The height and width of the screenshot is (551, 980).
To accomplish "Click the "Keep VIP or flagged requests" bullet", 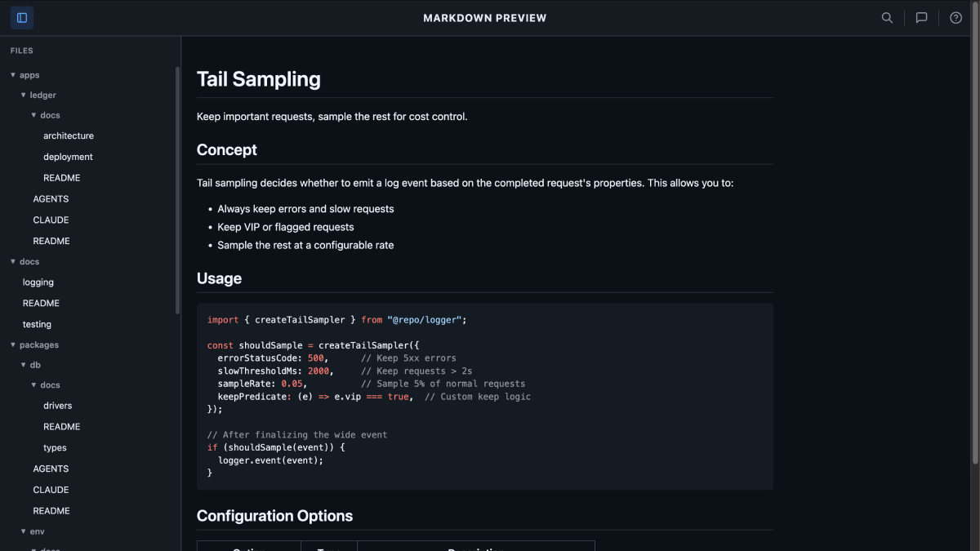I will coord(286,227).
